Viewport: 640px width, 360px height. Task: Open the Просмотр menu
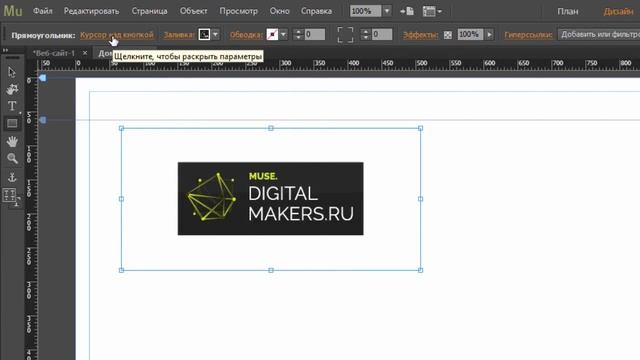tap(238, 11)
